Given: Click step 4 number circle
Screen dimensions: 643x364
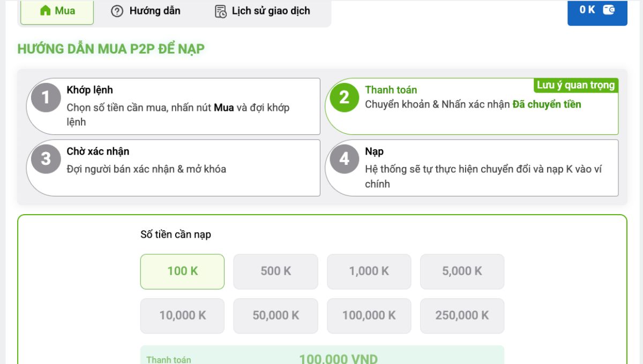Looking at the screenshot, I should (x=344, y=159).
